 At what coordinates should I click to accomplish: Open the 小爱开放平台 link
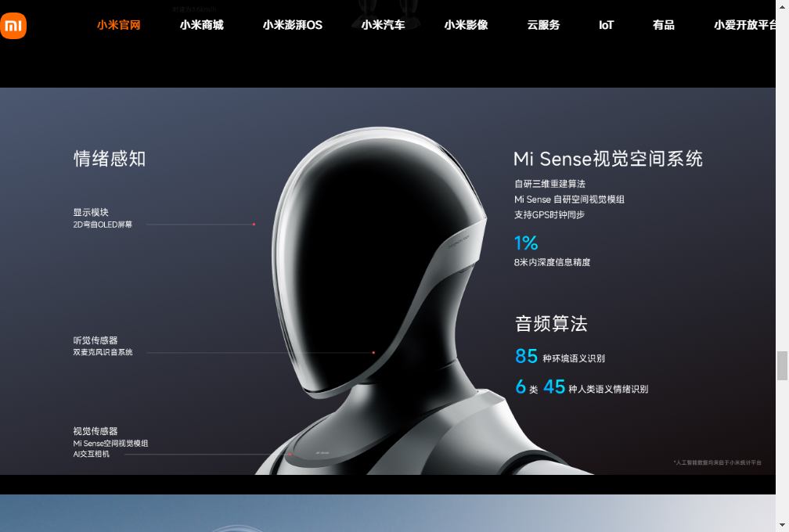click(x=742, y=24)
